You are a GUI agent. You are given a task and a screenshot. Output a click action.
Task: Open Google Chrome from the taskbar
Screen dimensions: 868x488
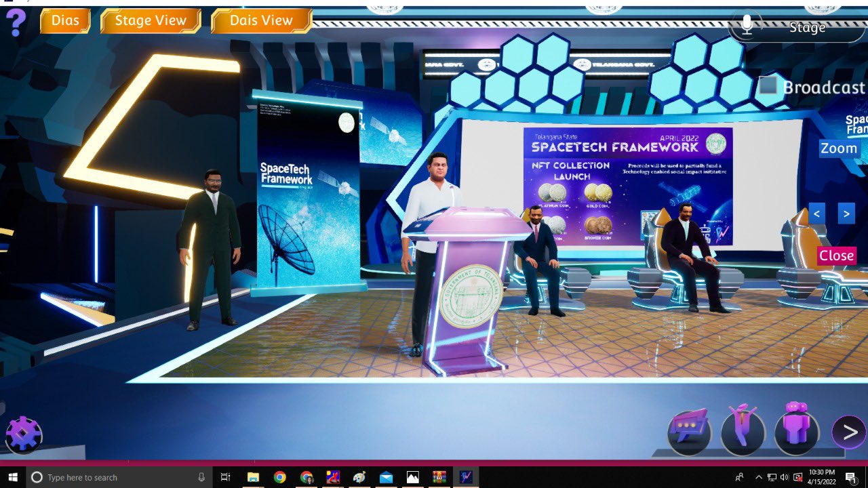tap(279, 477)
